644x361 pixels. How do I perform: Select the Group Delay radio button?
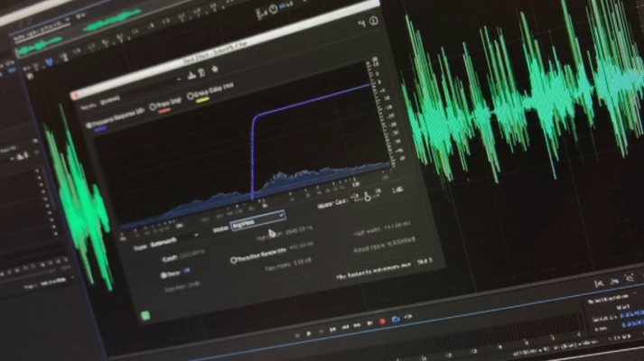(191, 97)
